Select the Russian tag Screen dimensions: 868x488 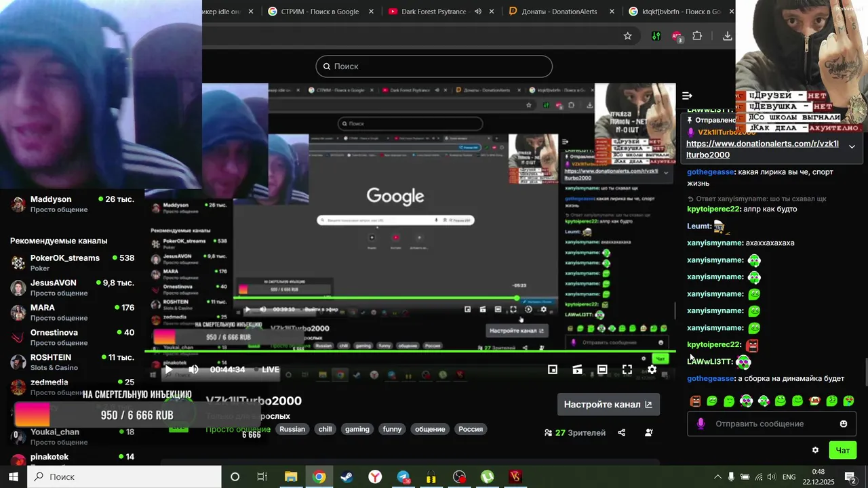[x=292, y=429]
